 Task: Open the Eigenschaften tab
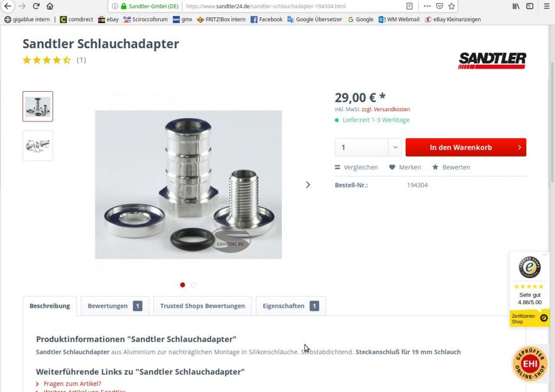(291, 306)
